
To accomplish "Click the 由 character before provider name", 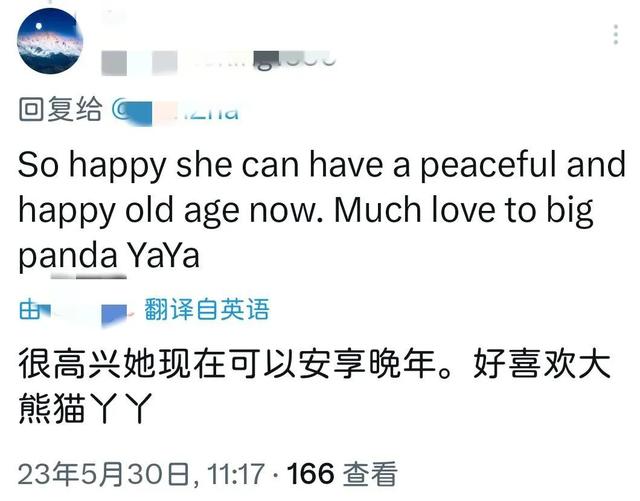I will [x=29, y=310].
